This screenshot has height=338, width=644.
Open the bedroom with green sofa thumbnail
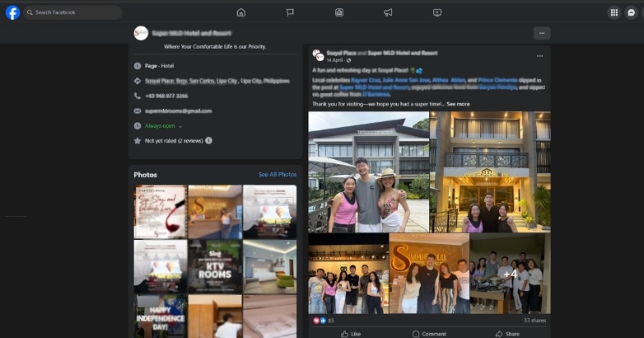270,266
